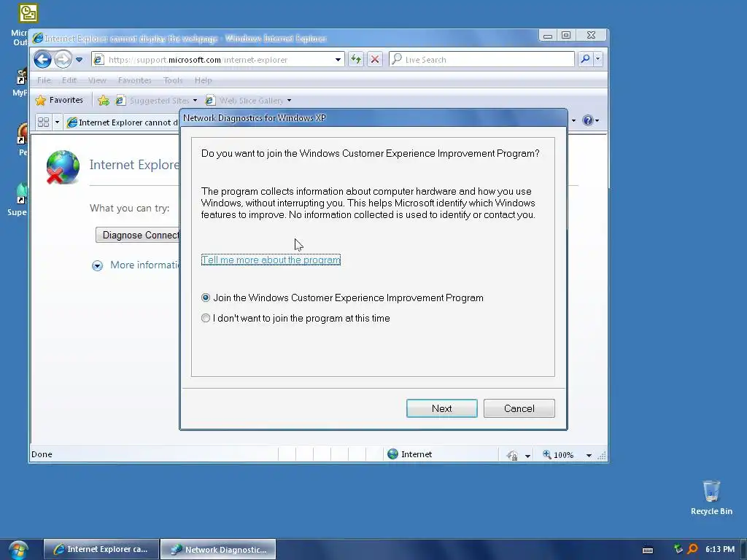Click the Protected Mode lock icon in status bar
Screen dimensions: 747x560
click(513, 455)
